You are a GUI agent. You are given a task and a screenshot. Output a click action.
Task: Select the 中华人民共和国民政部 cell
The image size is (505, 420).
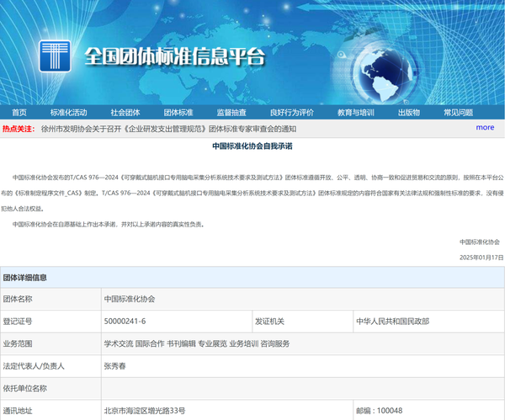click(428, 322)
